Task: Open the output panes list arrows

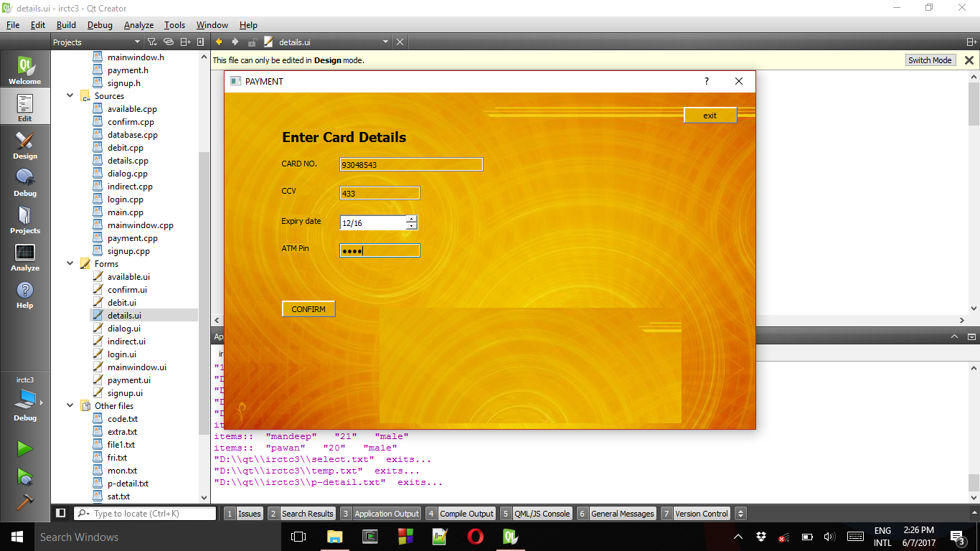Action: [741, 513]
